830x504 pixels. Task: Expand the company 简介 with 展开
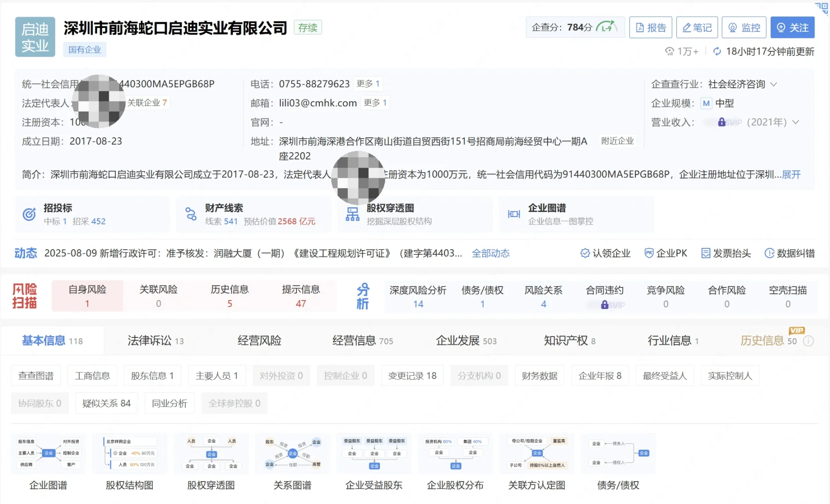click(x=791, y=175)
